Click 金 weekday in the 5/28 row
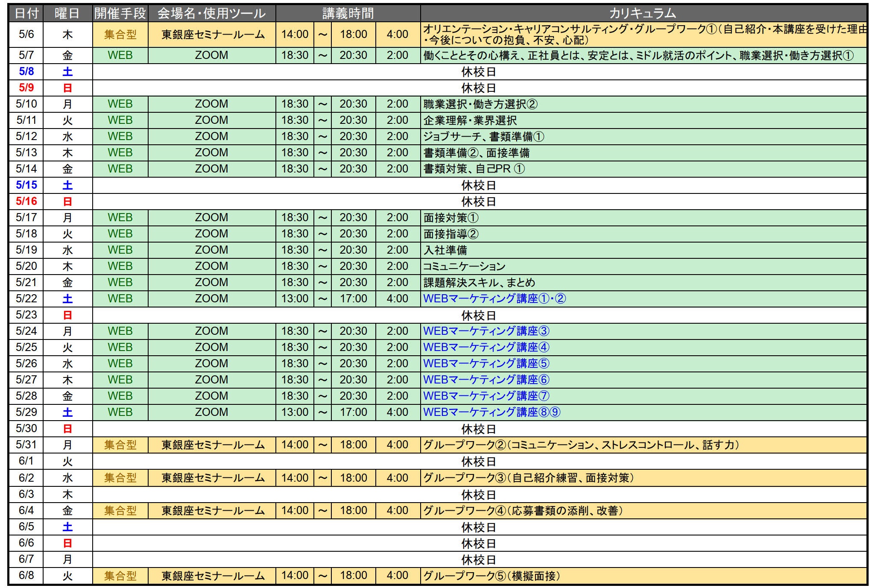869x588 pixels. tap(67, 396)
